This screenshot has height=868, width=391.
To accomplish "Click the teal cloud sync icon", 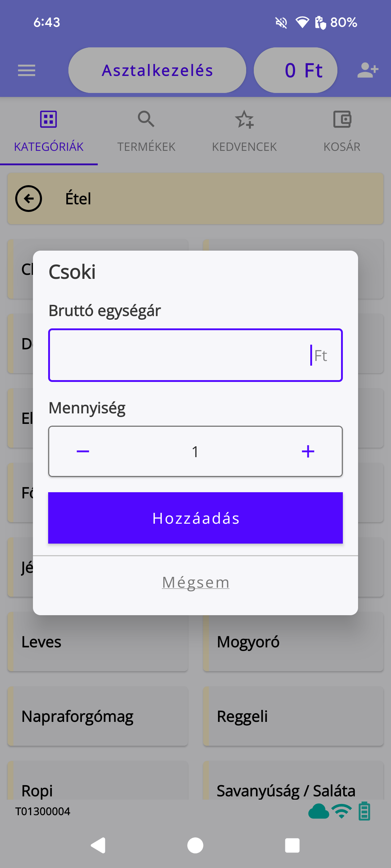I will (319, 811).
